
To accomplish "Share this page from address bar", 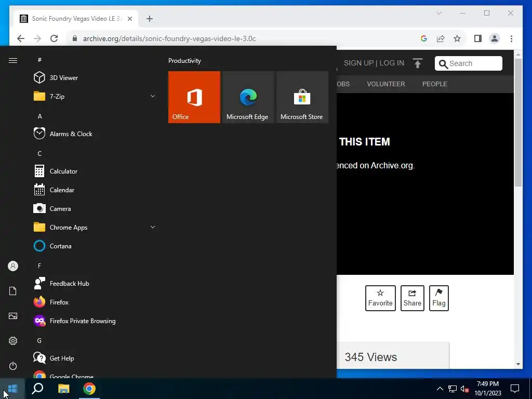I will pos(441,38).
